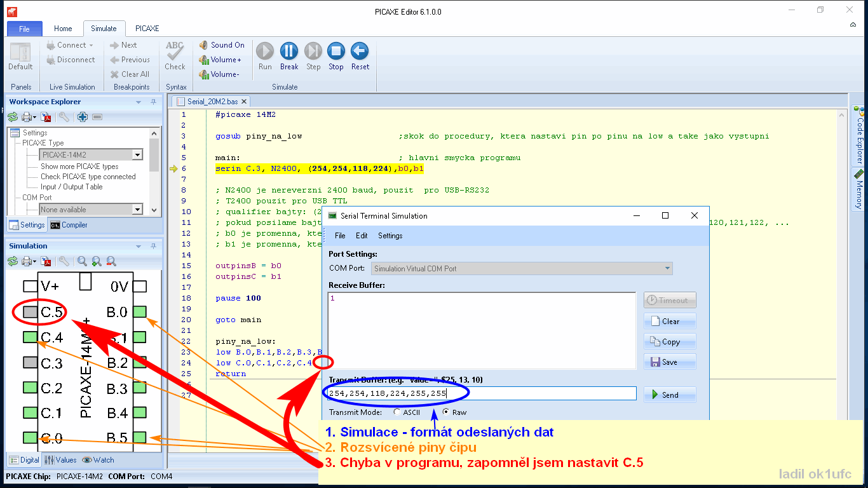Select the Raw transmit mode
This screenshot has width=868, height=488.
tap(445, 412)
